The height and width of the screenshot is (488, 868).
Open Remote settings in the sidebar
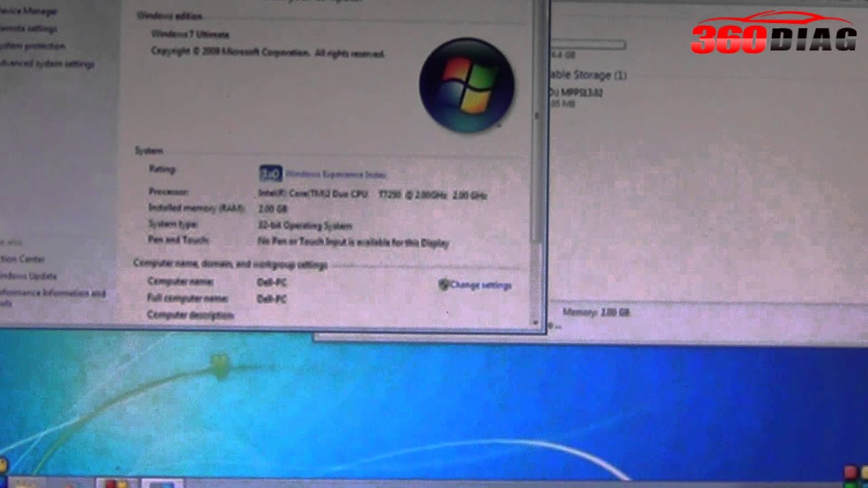tap(27, 29)
